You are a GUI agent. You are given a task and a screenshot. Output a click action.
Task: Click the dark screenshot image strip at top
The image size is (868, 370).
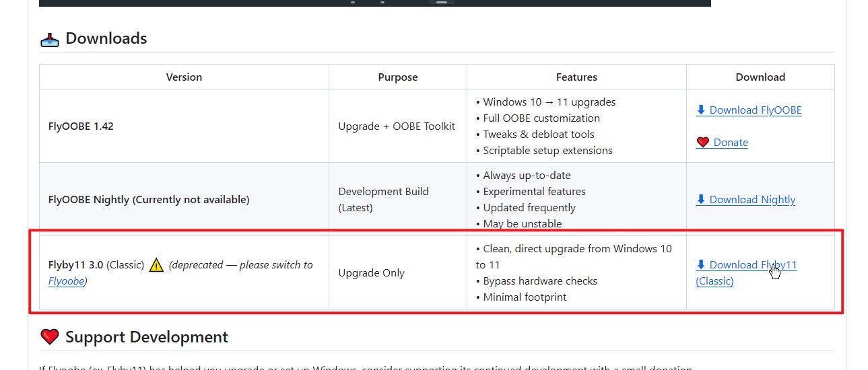pyautogui.click(x=374, y=3)
